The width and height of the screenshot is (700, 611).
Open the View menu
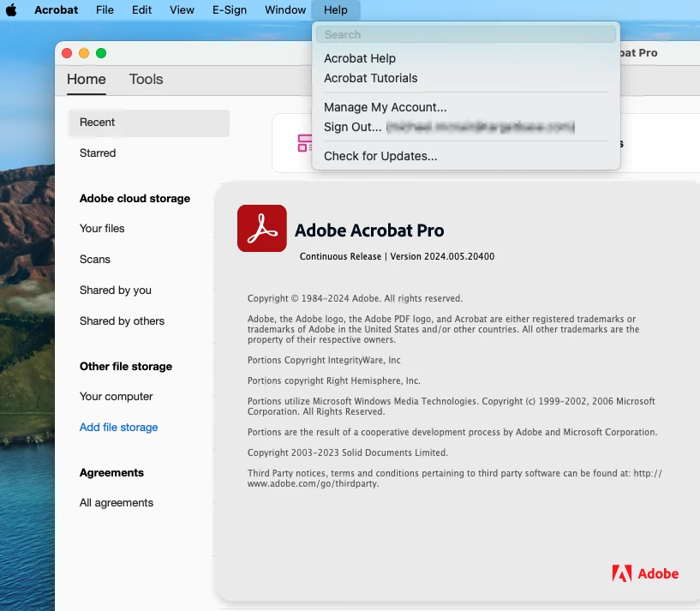tap(182, 9)
